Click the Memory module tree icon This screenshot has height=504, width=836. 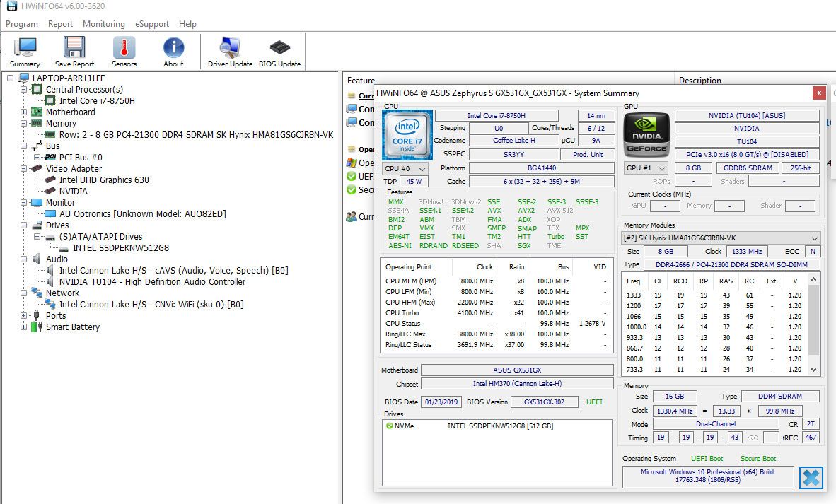click(37, 123)
